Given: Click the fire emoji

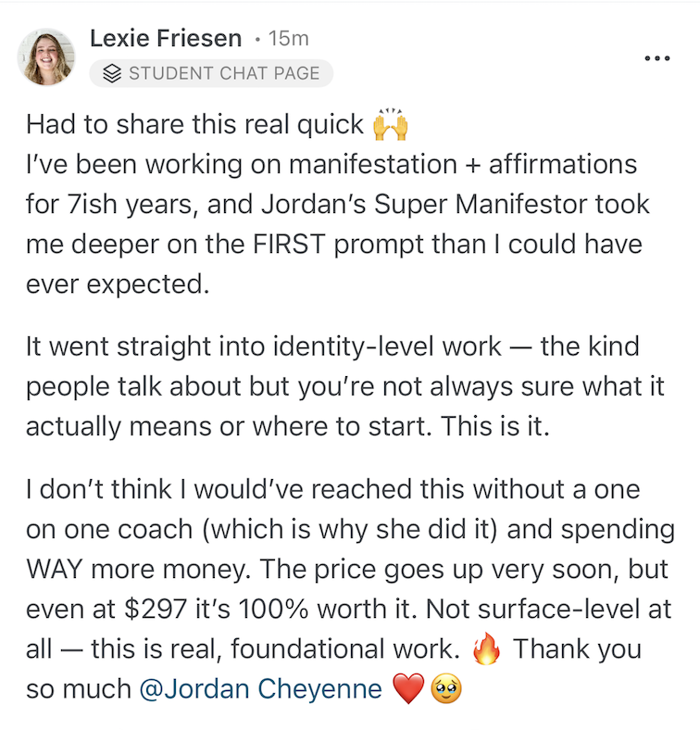Looking at the screenshot, I should 485,649.
